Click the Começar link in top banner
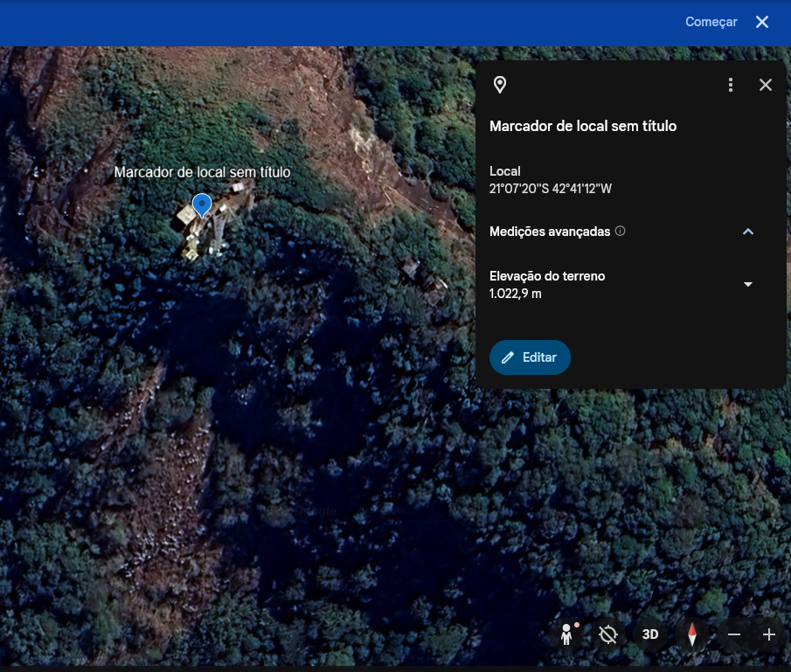This screenshot has width=791, height=672. 711,22
